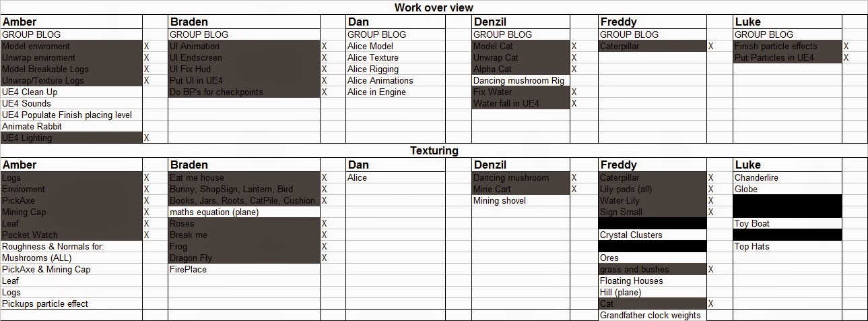
Task: Select the 'Mining shovel' cell under Denzil
Action: 521,201
